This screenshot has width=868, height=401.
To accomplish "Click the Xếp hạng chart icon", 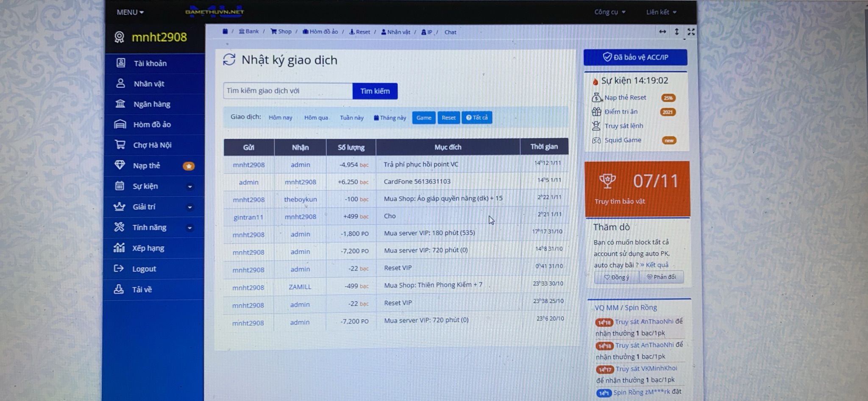I will [119, 248].
